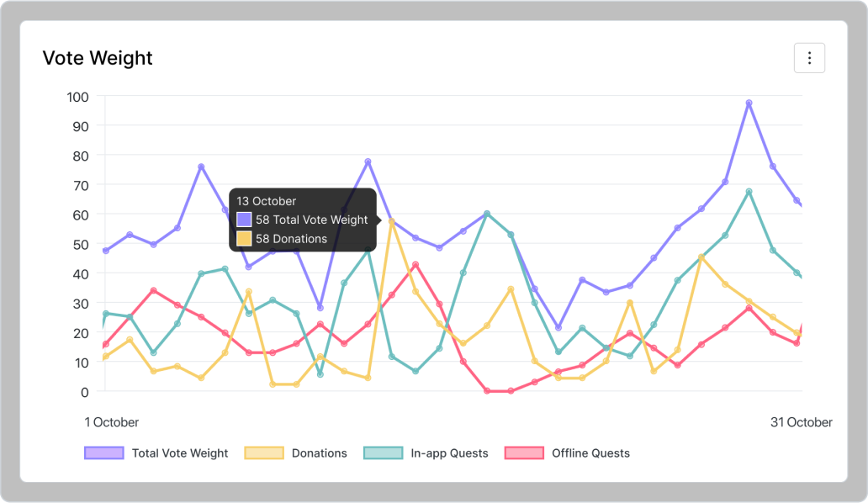Screen dimensions: 868x503
Task: Toggle In-app Quests series via legend text
Action: [x=449, y=453]
